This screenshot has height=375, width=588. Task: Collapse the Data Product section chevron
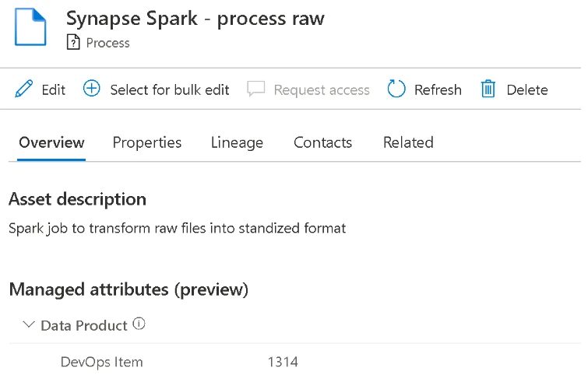28,325
